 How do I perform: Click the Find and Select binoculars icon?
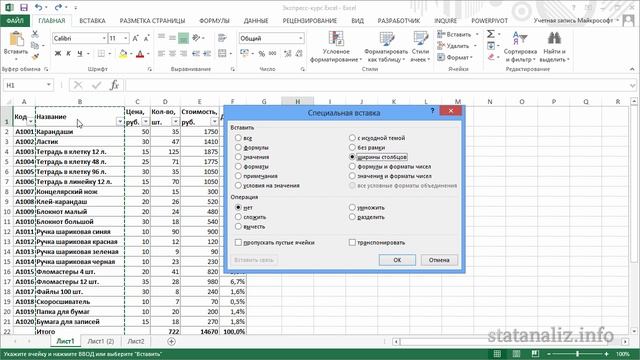click(554, 39)
